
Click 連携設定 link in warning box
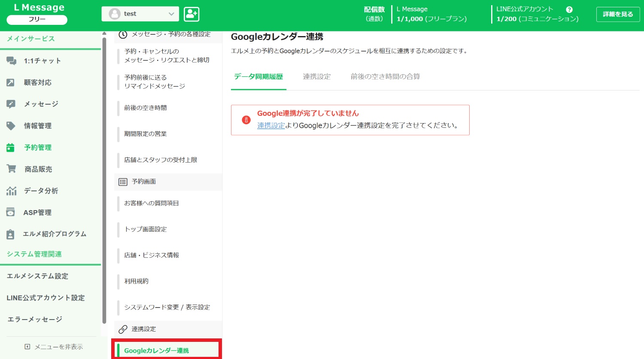coord(271,125)
